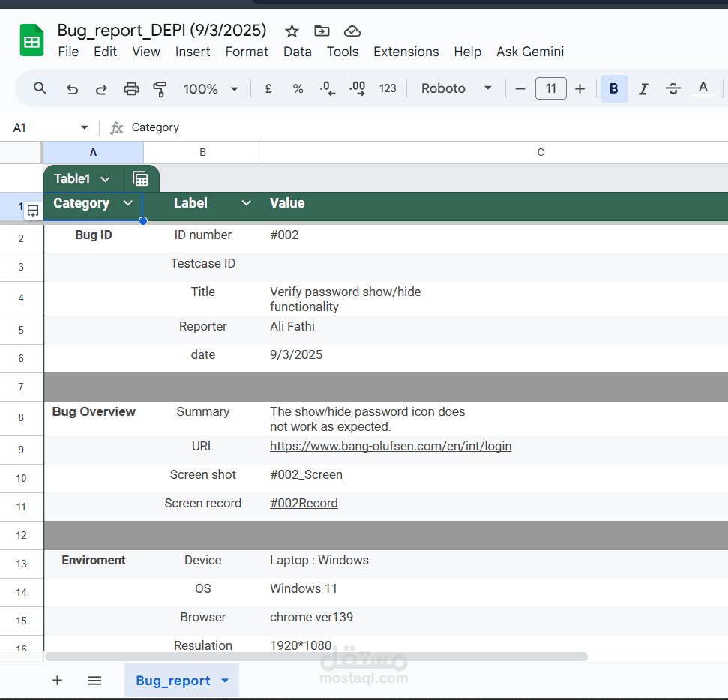
Task: Open the Edit menu
Action: tap(106, 52)
